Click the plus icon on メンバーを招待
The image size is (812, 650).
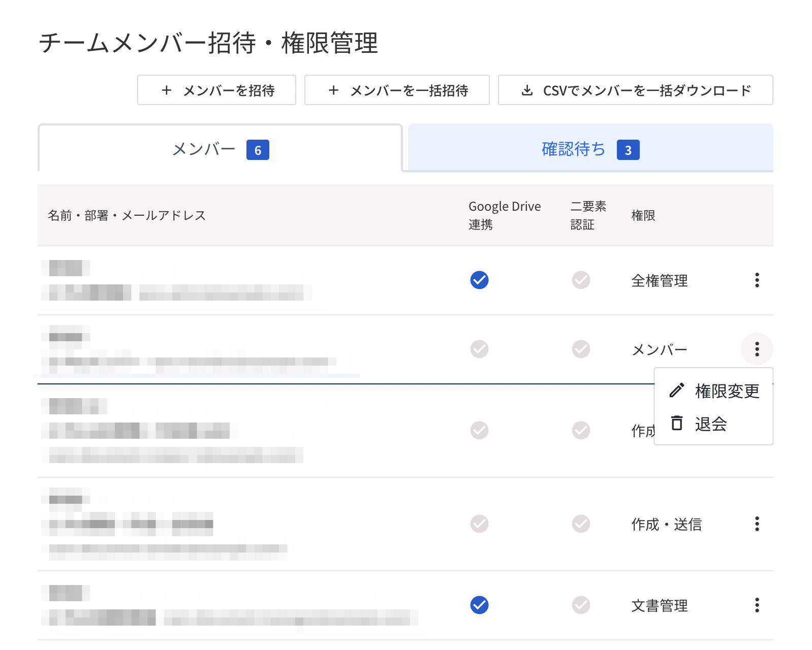tap(166, 90)
